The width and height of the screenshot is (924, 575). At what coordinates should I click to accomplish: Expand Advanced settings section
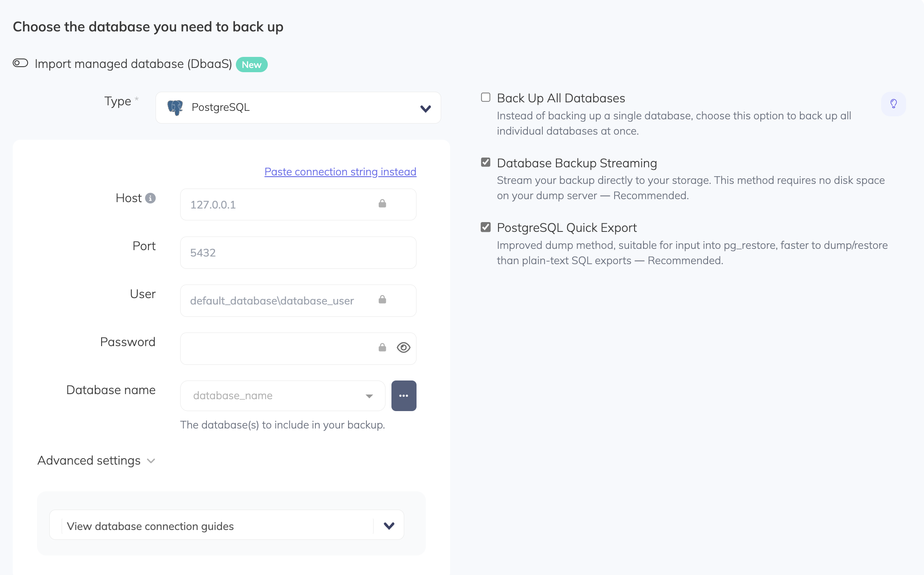96,461
